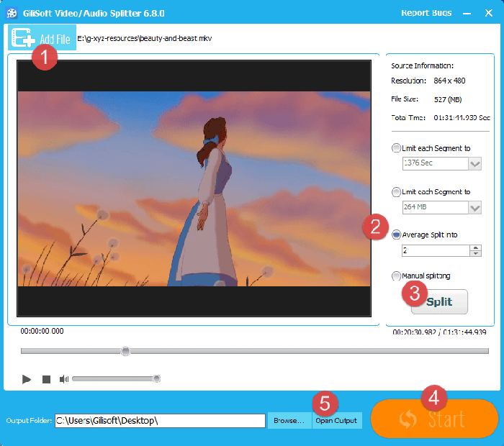Select the Average Split into option
This screenshot has height=446, width=504.
pos(396,235)
